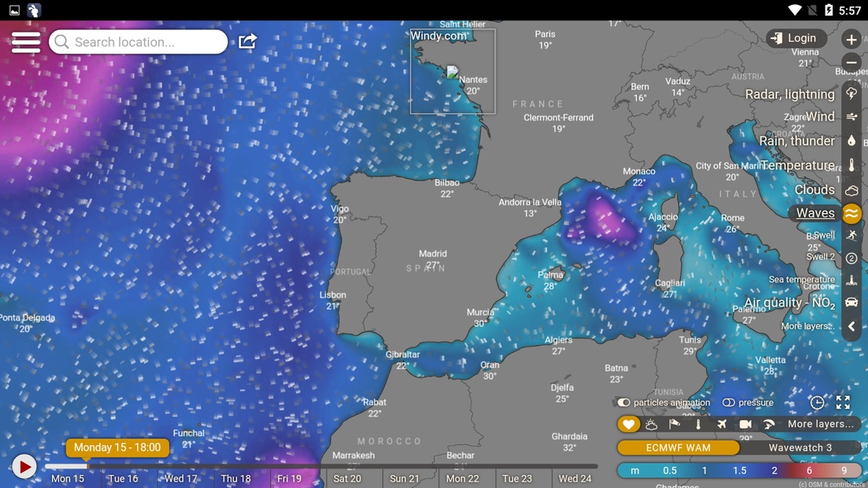
Task: Select the Clouds layer icon
Action: [851, 190]
